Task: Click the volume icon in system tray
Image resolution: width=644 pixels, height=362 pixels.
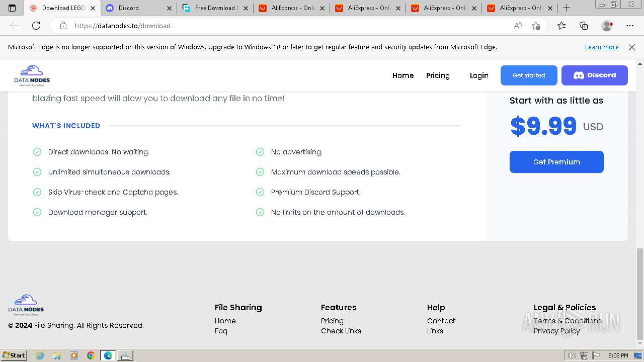Action: click(572, 355)
